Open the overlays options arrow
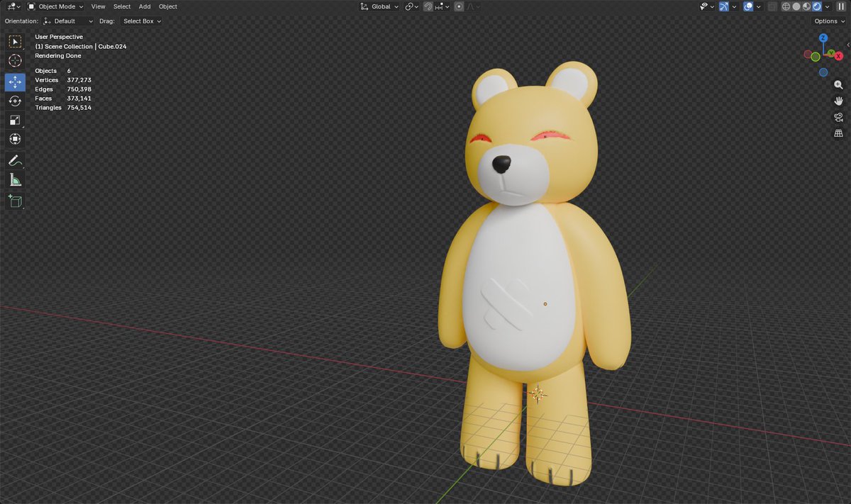 tap(758, 6)
